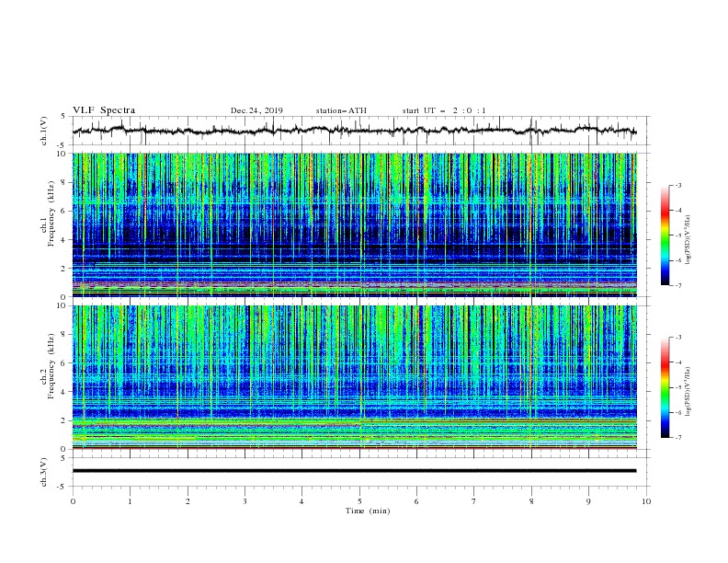The image size is (728, 563).
Task: Click the "VLF Spectra" plot title
Action: tap(104, 110)
